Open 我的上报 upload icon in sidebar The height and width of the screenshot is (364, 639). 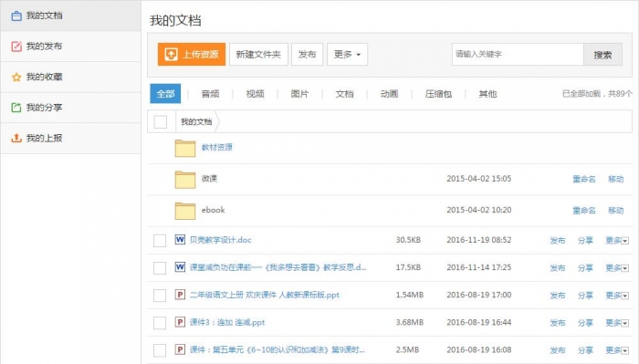(16, 138)
